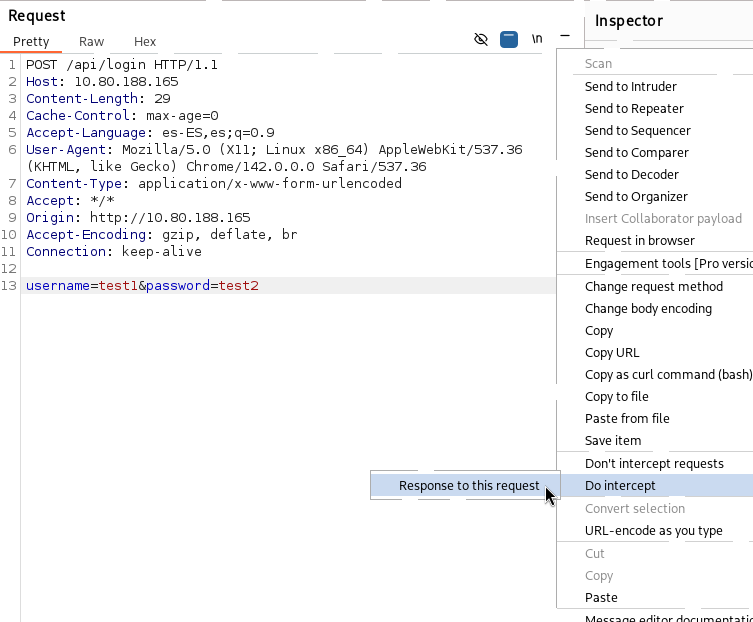Click the Connection: keep-alive line

point(114,252)
